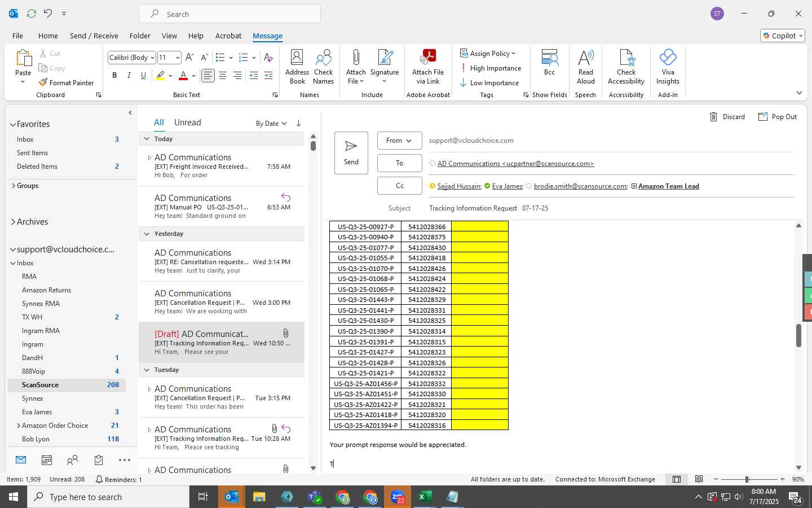Align text left
This screenshot has width=812, height=508.
[208, 75]
